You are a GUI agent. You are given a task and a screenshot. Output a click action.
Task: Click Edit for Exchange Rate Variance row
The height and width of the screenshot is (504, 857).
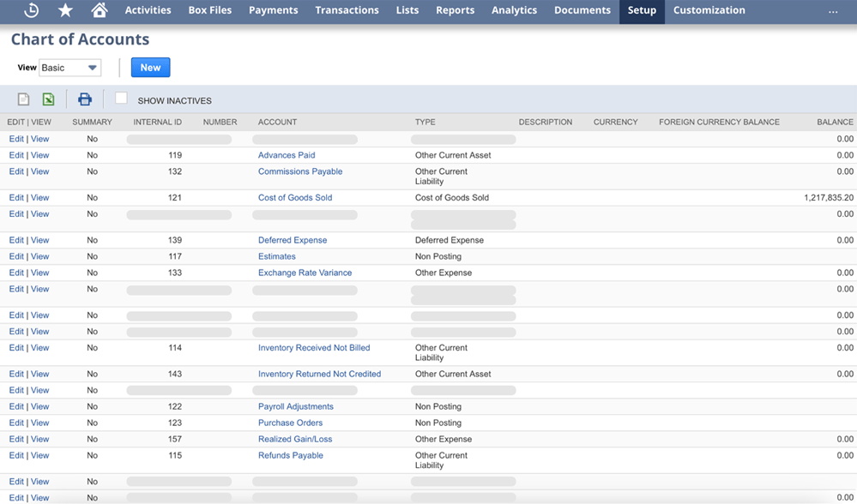(x=16, y=273)
